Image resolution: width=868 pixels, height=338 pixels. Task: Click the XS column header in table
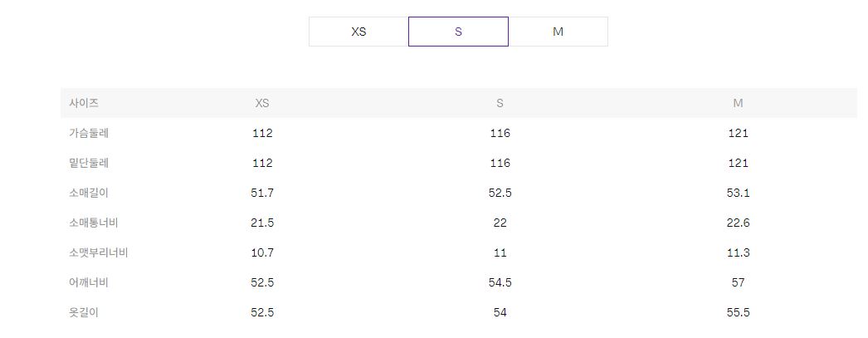[x=262, y=103]
